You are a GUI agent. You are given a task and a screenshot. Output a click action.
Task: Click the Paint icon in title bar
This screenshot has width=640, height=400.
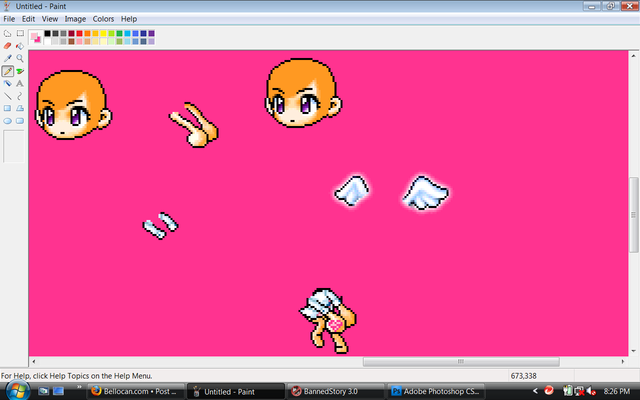[x=7, y=6]
